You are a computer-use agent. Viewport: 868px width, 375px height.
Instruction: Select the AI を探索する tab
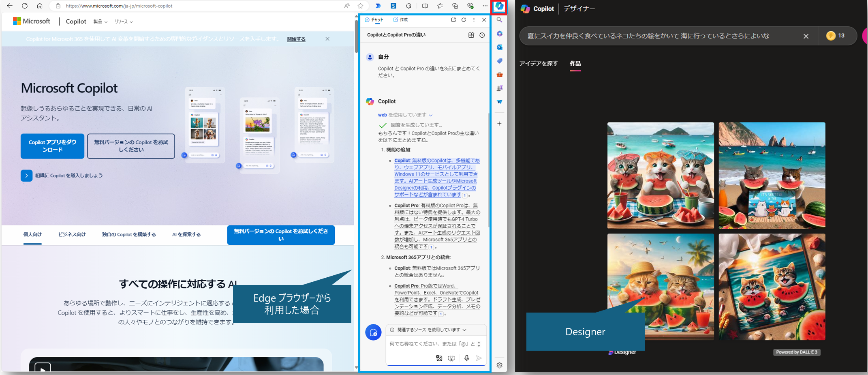click(x=186, y=234)
